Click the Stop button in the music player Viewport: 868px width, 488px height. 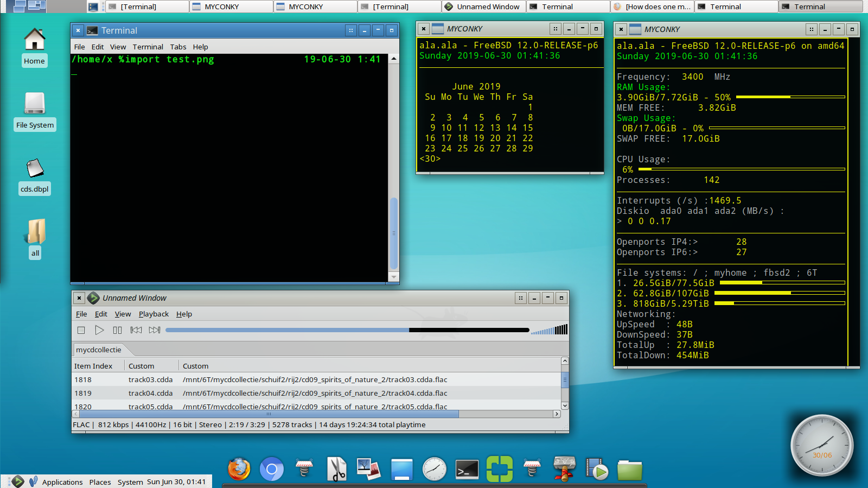coord(81,330)
